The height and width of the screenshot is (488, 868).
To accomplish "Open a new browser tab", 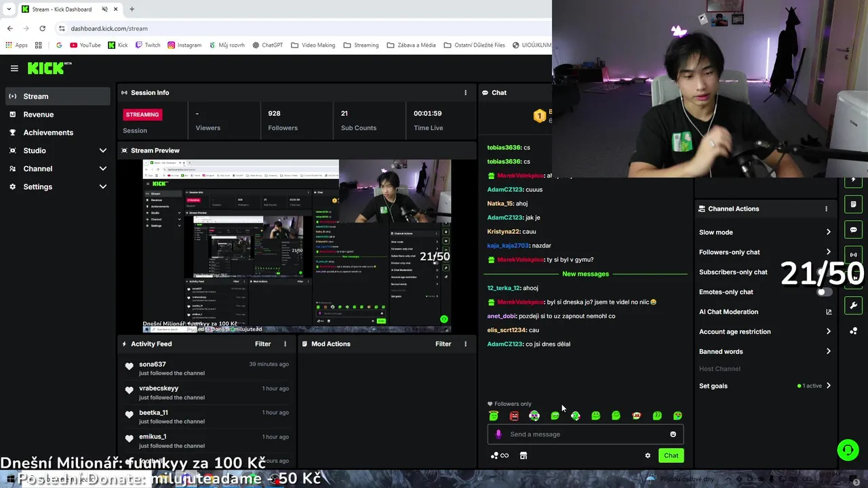I will (x=132, y=9).
